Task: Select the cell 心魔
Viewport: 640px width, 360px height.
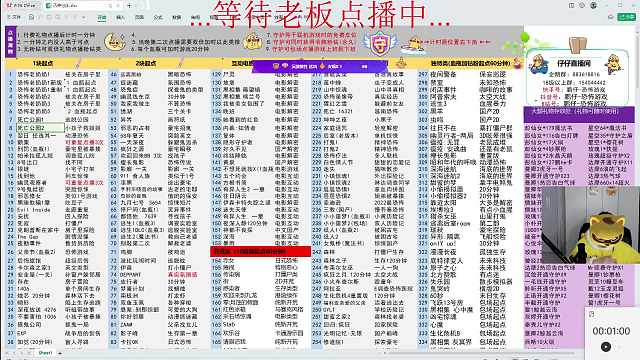Action: pos(436,324)
